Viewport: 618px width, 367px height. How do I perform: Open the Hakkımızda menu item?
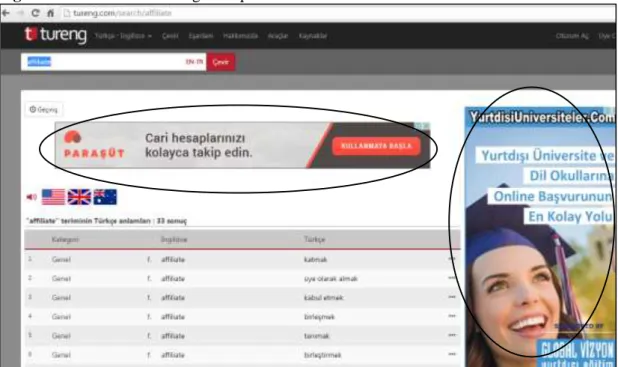pos(240,36)
